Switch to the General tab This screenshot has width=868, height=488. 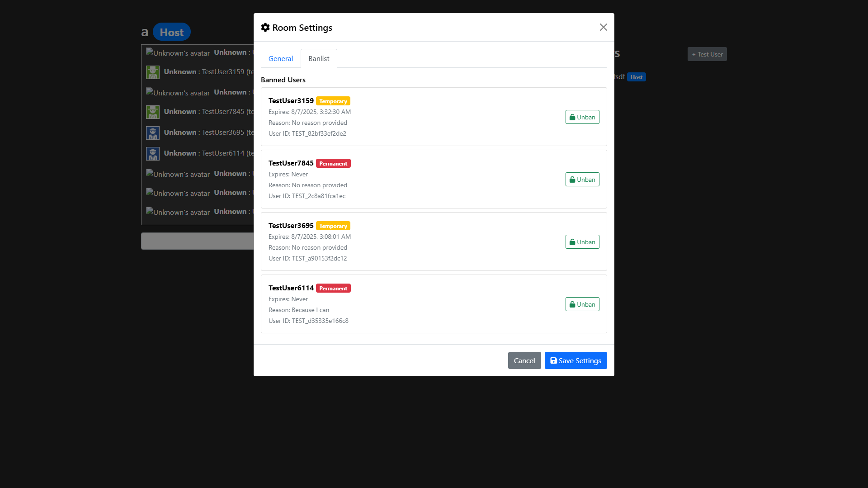click(280, 59)
